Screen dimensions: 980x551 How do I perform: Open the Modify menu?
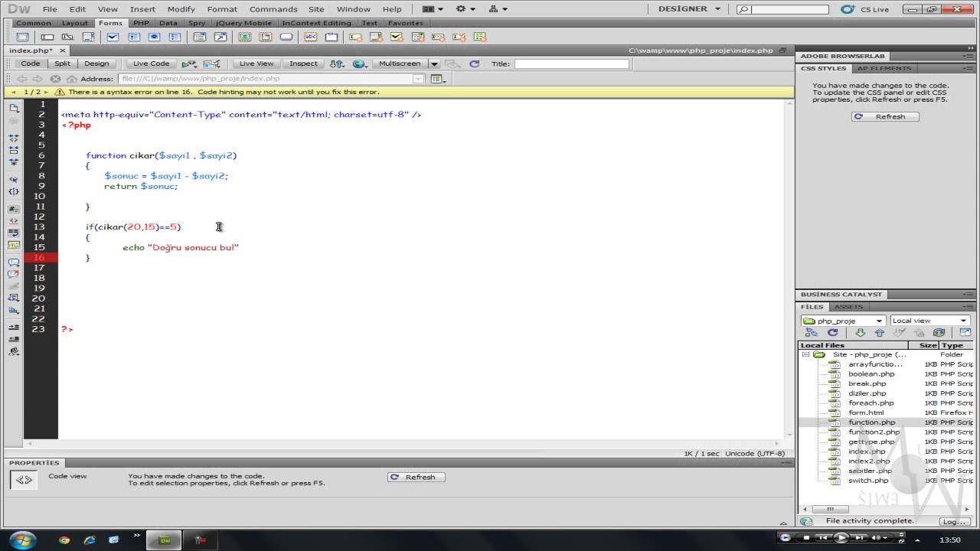181,9
